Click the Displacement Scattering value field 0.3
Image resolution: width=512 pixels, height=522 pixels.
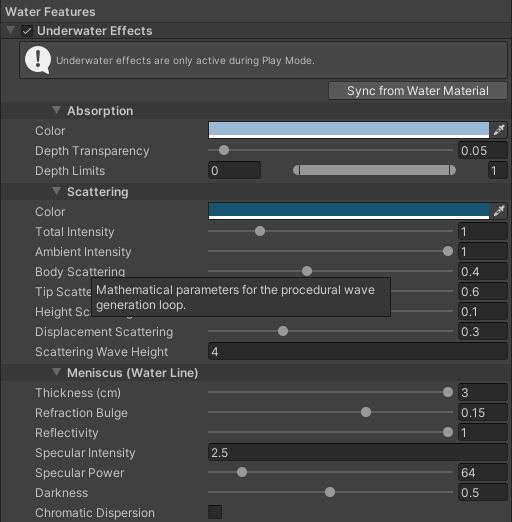pyautogui.click(x=483, y=331)
